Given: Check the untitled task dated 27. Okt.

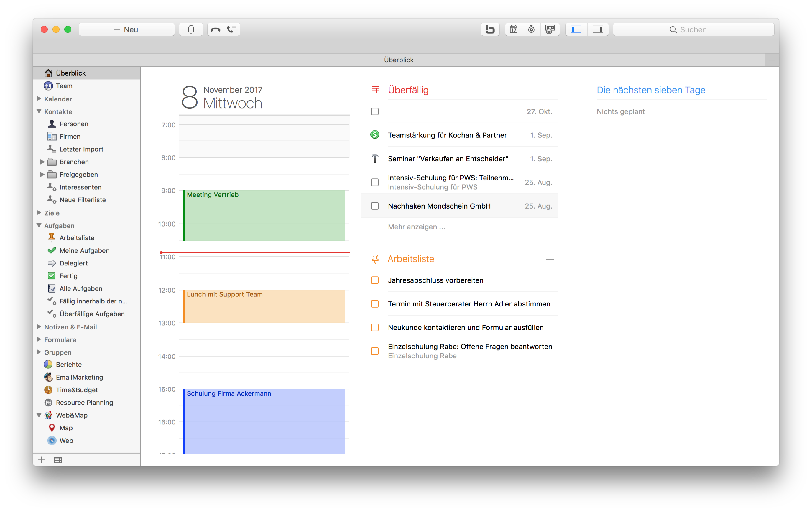Looking at the screenshot, I should click(x=375, y=111).
